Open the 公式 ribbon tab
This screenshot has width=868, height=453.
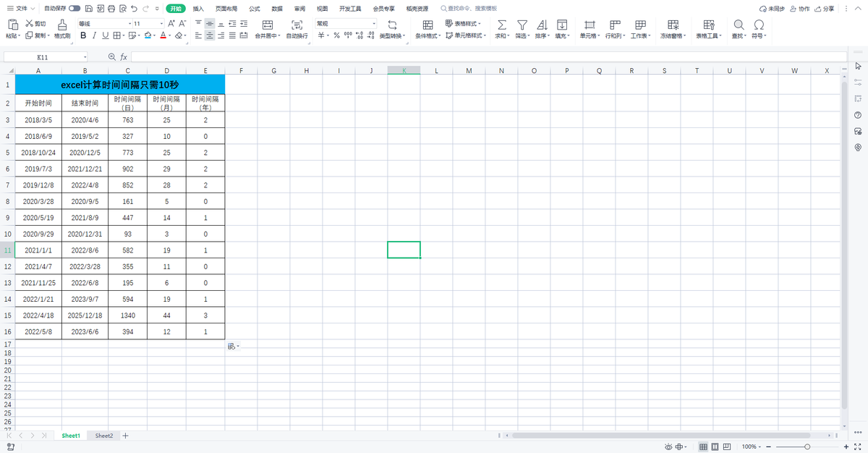click(x=255, y=9)
